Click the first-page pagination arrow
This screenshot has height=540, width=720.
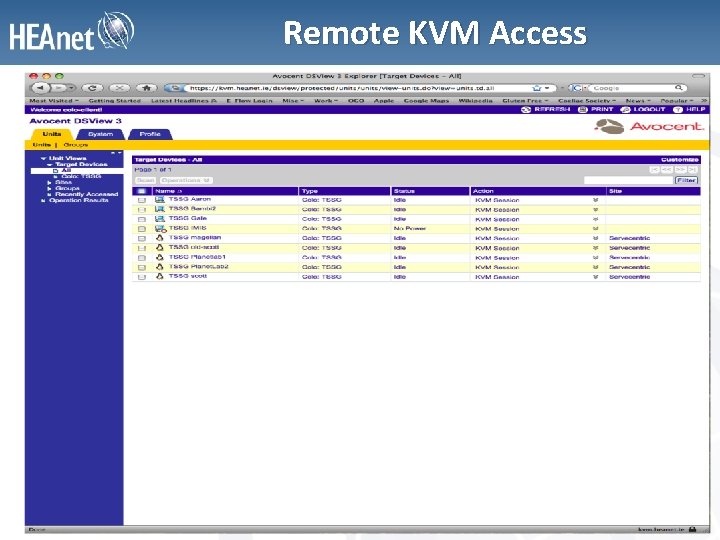click(x=654, y=169)
